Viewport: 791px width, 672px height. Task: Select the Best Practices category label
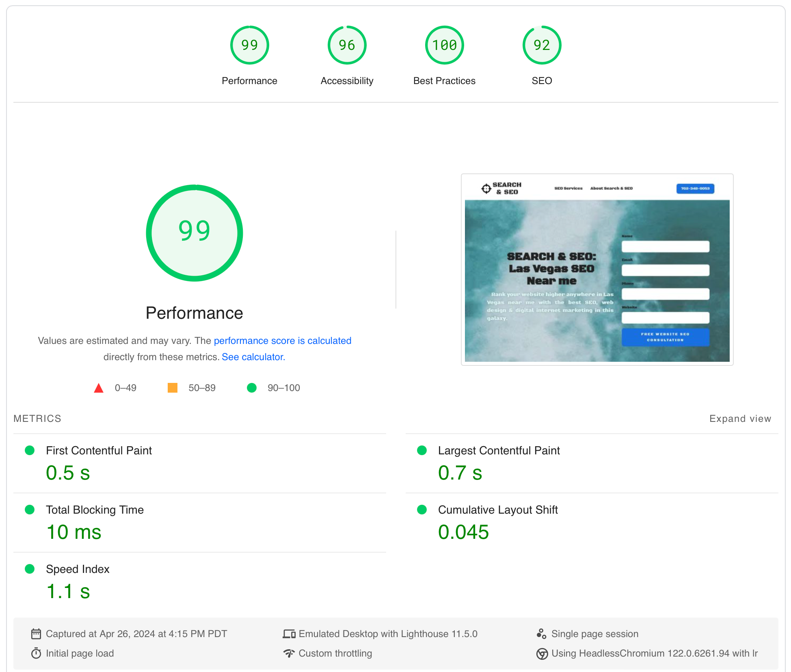[x=444, y=81]
